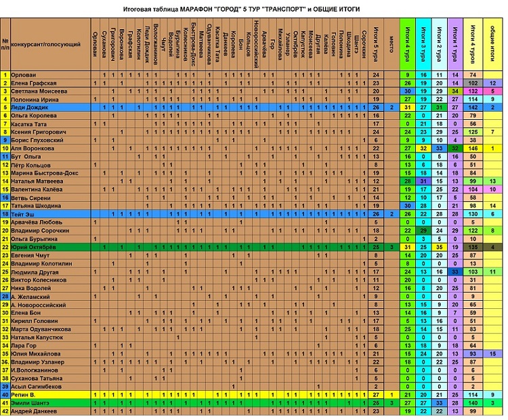This screenshot has width=508, height=420.
Task: Click the name 'Асыл Сагимбеков'
Action: pyautogui.click(x=37, y=387)
